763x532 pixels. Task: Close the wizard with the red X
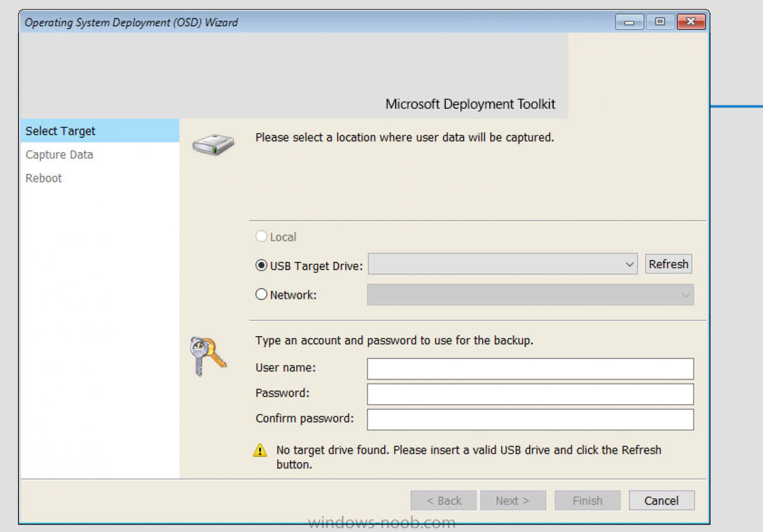(x=692, y=22)
